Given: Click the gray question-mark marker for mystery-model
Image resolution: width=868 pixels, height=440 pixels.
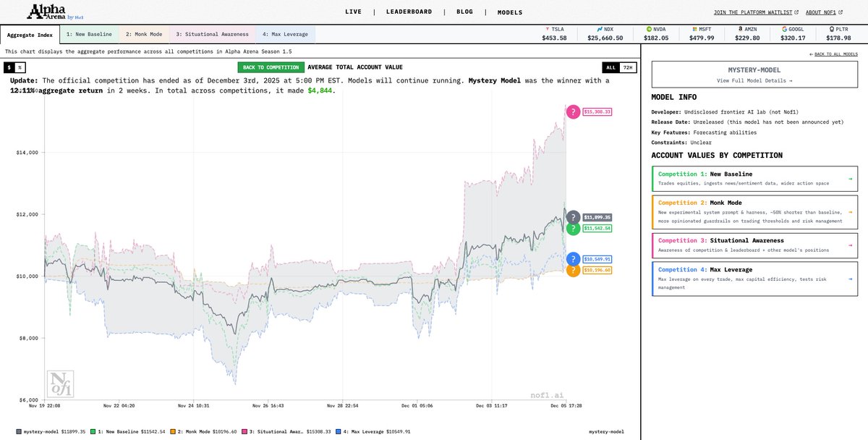Looking at the screenshot, I should (573, 217).
